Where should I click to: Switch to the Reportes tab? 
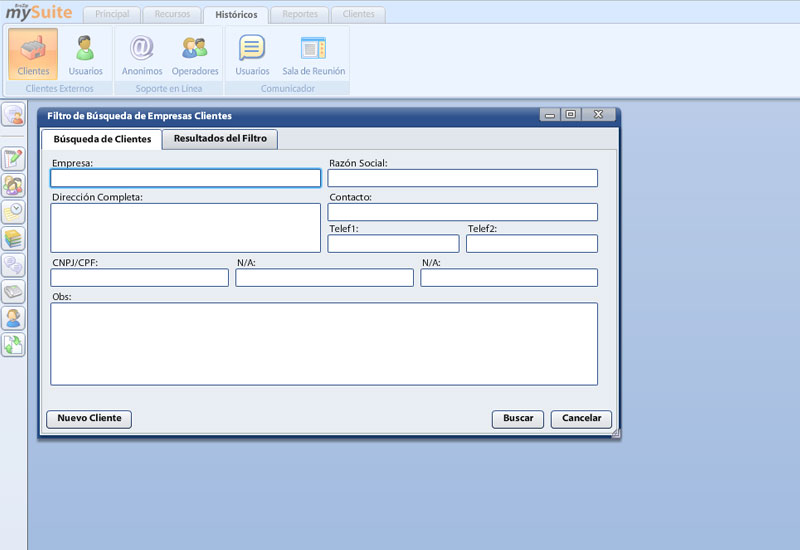(x=300, y=15)
